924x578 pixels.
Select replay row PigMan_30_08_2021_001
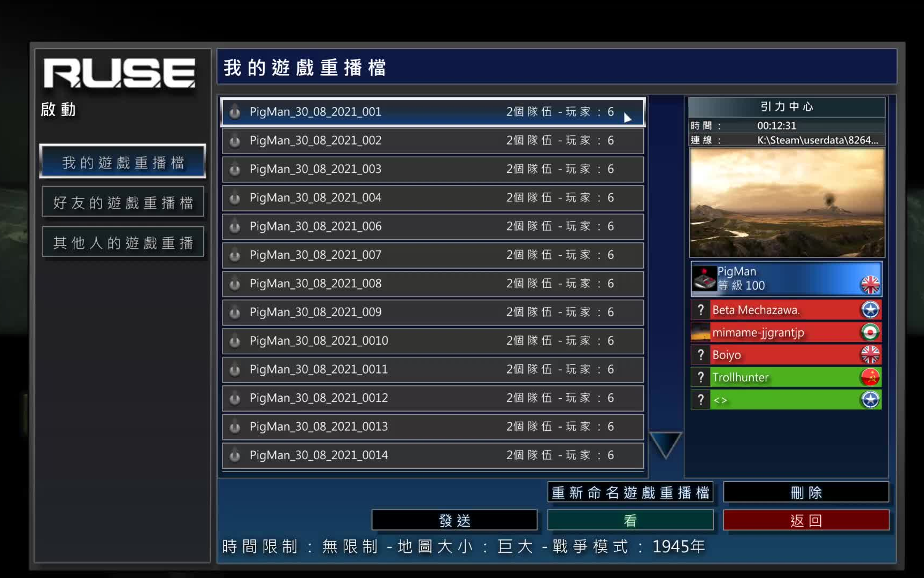433,112
